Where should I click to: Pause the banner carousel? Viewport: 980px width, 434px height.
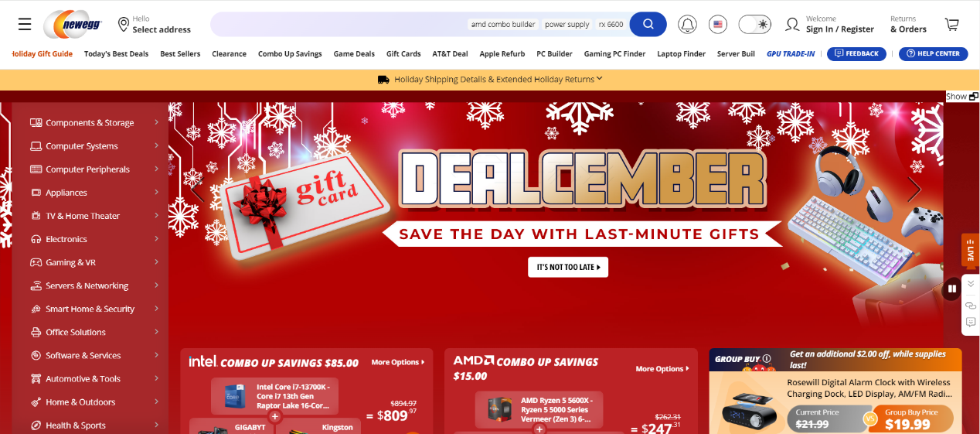pyautogui.click(x=952, y=288)
